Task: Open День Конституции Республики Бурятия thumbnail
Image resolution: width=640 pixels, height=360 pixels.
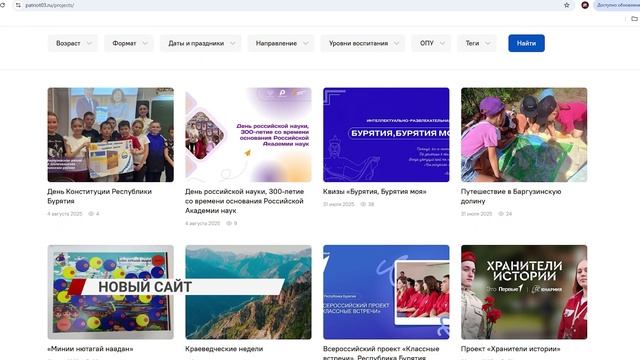Action: 111,135
